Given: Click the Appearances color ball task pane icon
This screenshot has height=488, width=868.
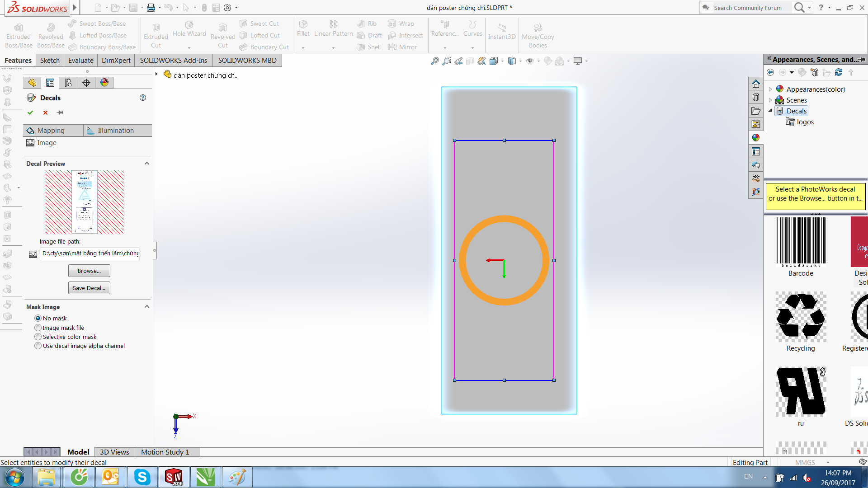Looking at the screenshot, I should point(756,138).
